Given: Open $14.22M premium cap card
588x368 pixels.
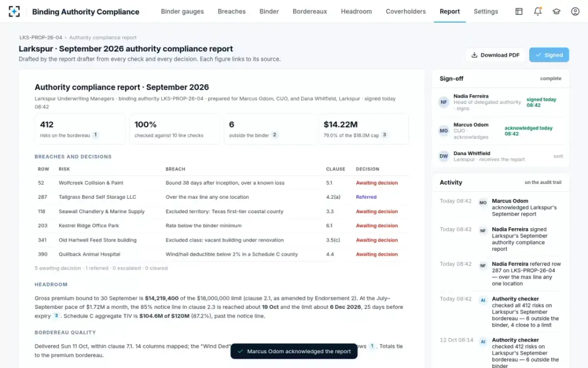Looking at the screenshot, I should tap(364, 129).
